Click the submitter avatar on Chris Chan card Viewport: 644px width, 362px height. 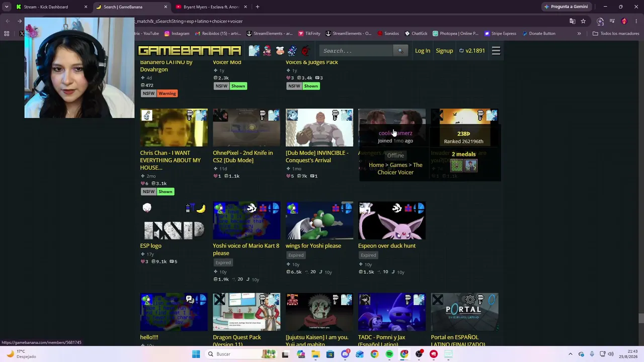[146, 116]
